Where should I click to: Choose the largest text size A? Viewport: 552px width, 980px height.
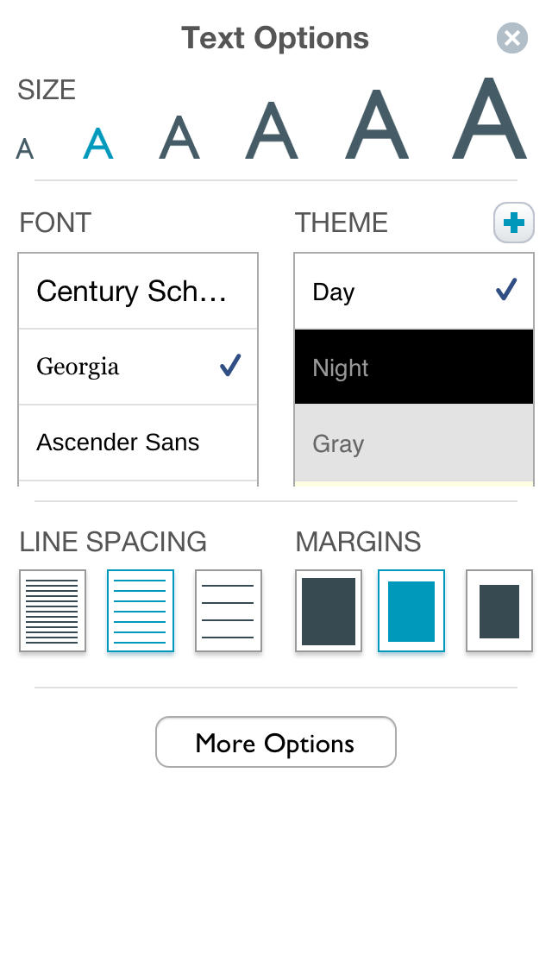point(489,119)
